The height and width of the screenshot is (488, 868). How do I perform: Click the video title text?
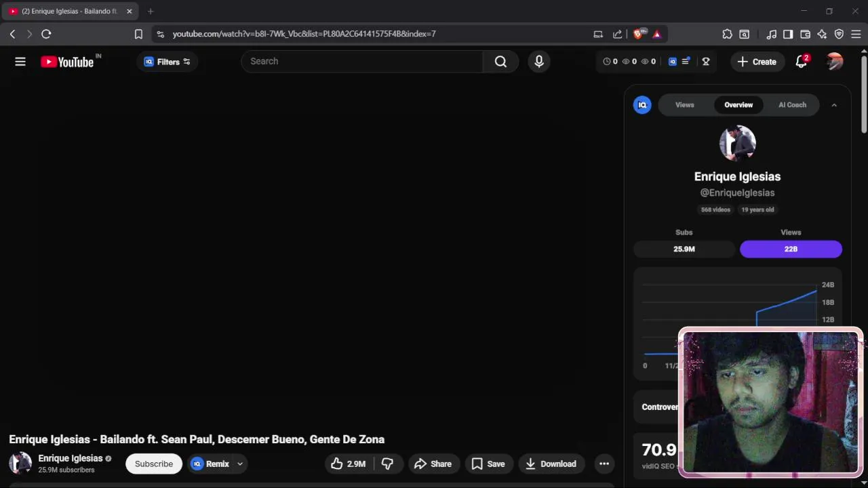(197, 439)
